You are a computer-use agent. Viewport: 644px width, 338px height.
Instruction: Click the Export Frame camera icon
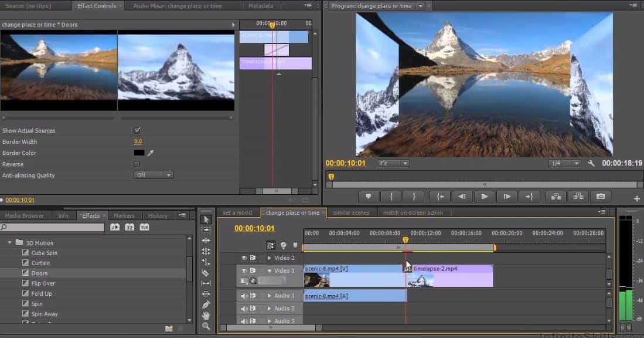click(601, 197)
